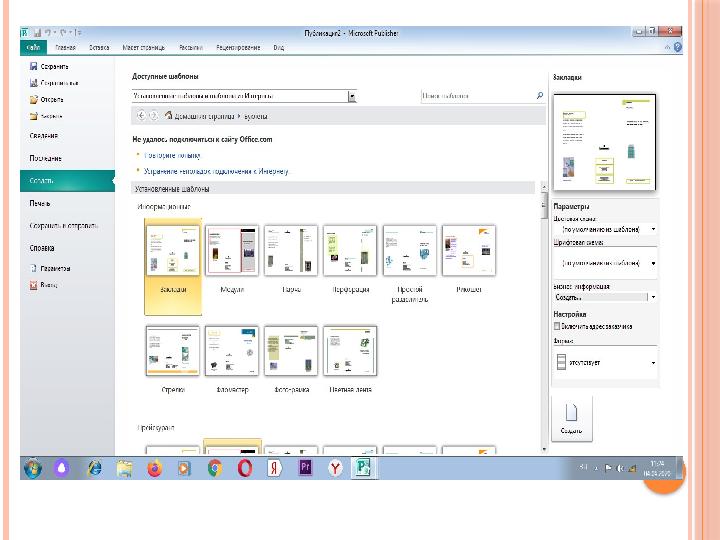Screen dimensions: 720x540
Task: Click Выход (Exit) in backstage menu
Action: click(44, 285)
